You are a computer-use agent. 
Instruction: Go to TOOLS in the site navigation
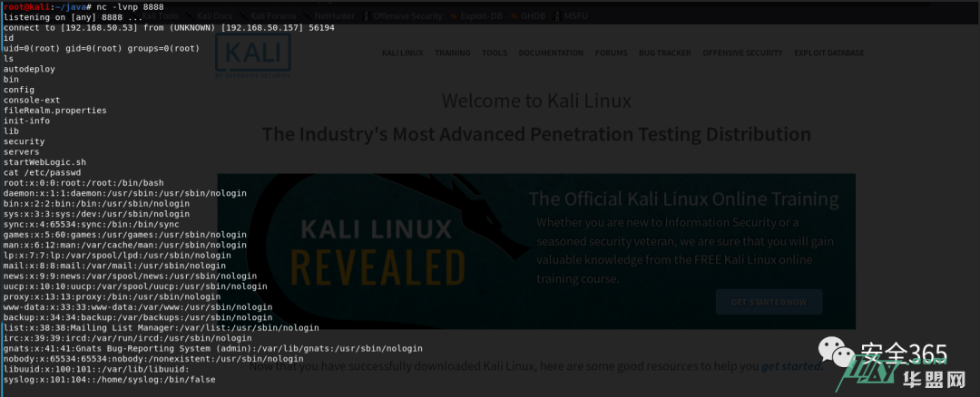click(495, 53)
